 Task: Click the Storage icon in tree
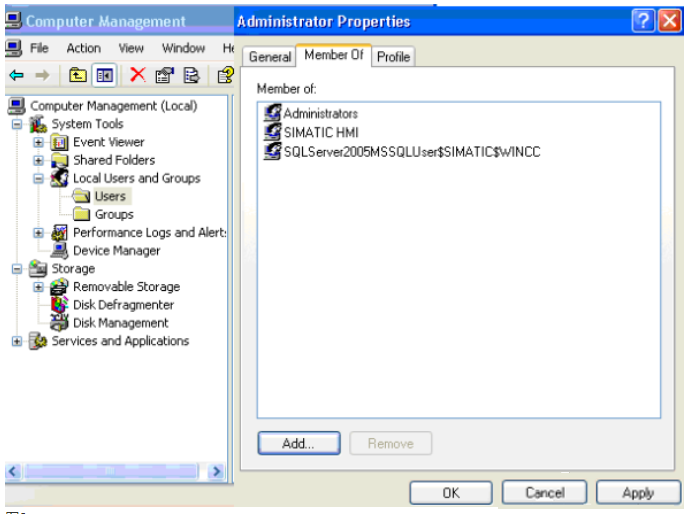coord(38,269)
